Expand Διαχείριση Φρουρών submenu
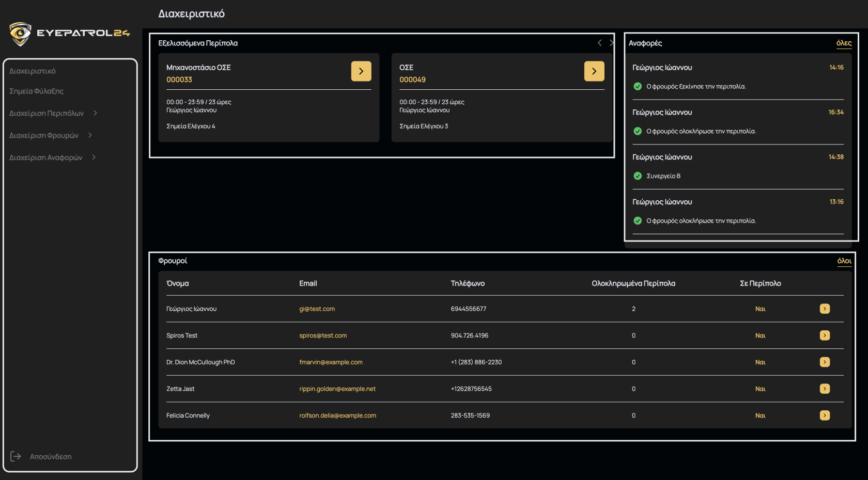 coord(90,135)
